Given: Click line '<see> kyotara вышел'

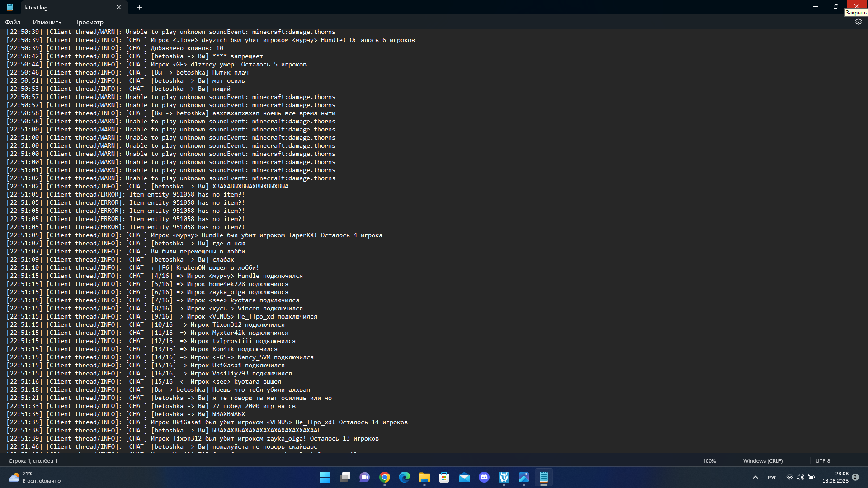Looking at the screenshot, I should (144, 382).
